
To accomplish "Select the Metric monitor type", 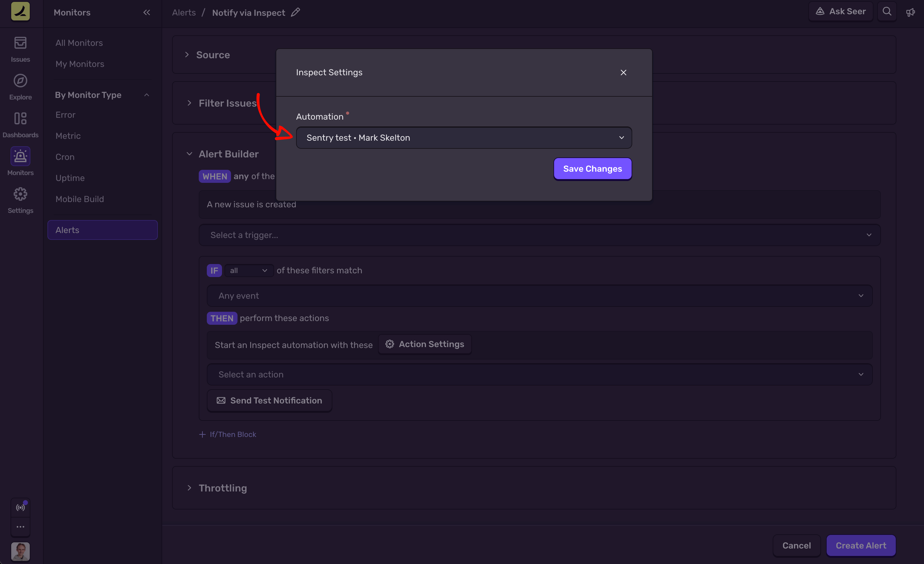I will click(x=68, y=136).
